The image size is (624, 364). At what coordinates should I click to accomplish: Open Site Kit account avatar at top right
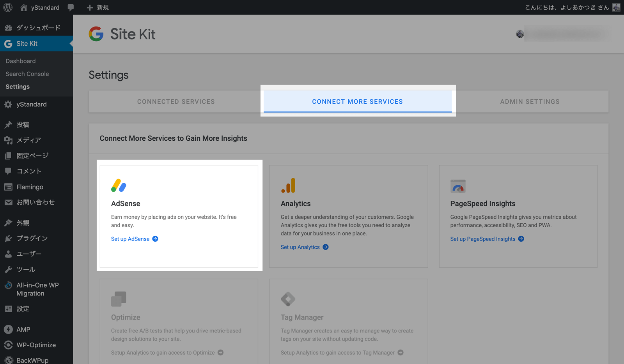[x=520, y=34]
